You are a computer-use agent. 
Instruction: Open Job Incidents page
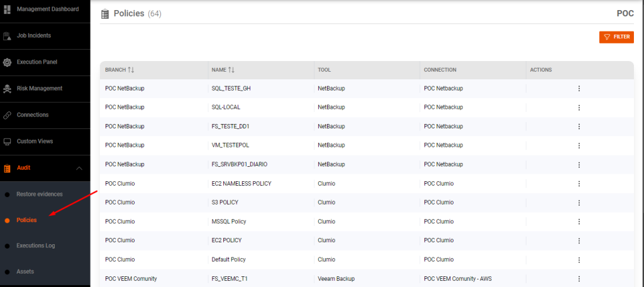click(34, 35)
